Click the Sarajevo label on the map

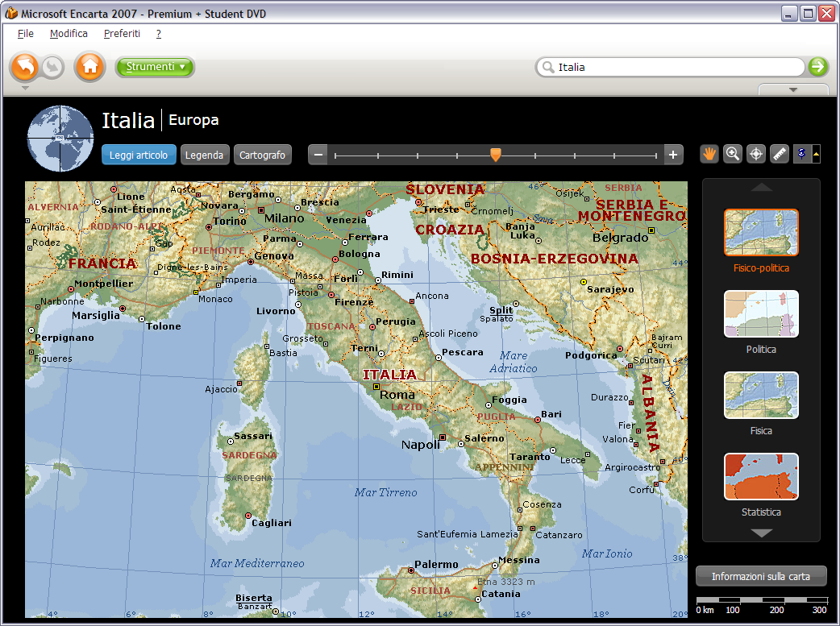tap(610, 289)
